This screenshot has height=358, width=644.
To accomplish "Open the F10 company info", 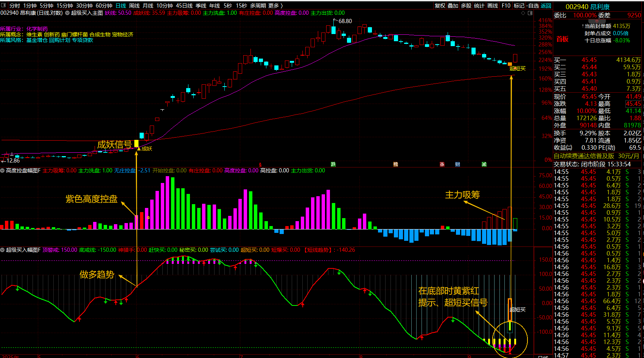I will (506, 6).
